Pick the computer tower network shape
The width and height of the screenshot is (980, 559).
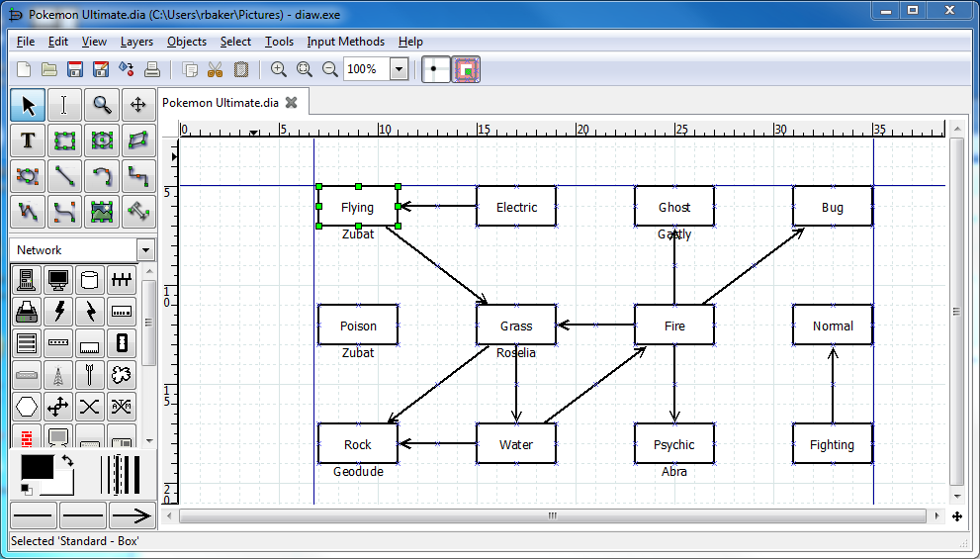pyautogui.click(x=27, y=279)
